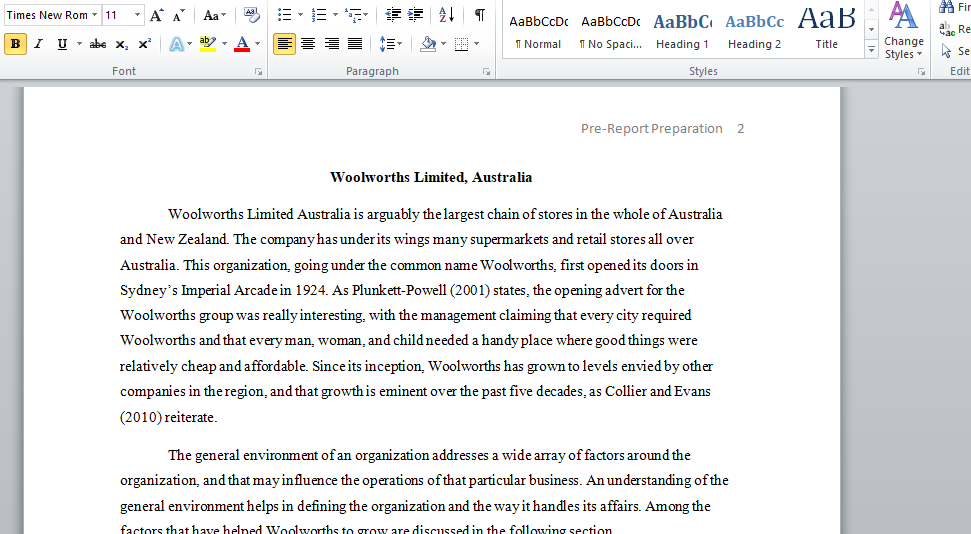Apply the Heading 2 style
The image size is (971, 534).
(x=754, y=31)
